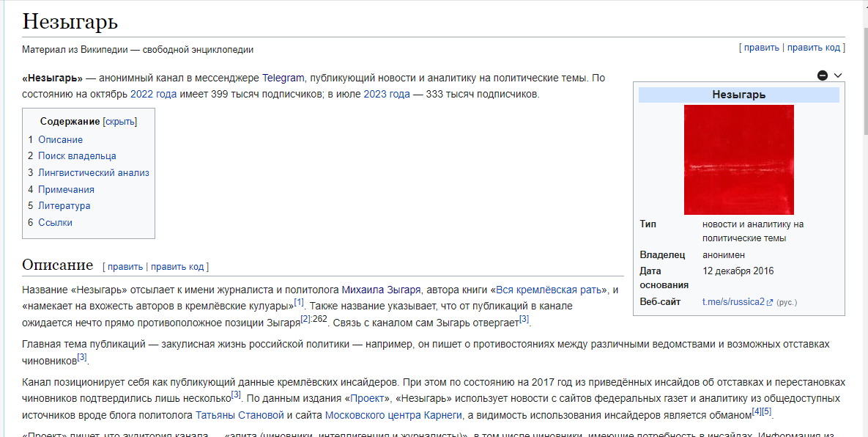Jump to 'Поиск владельца' in contents
This screenshot has width=868, height=437.
(x=77, y=156)
